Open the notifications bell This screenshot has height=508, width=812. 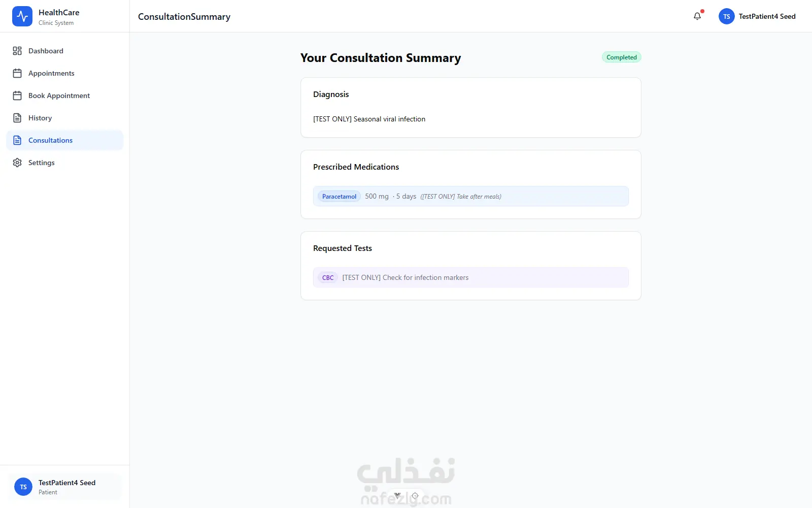coord(697,16)
